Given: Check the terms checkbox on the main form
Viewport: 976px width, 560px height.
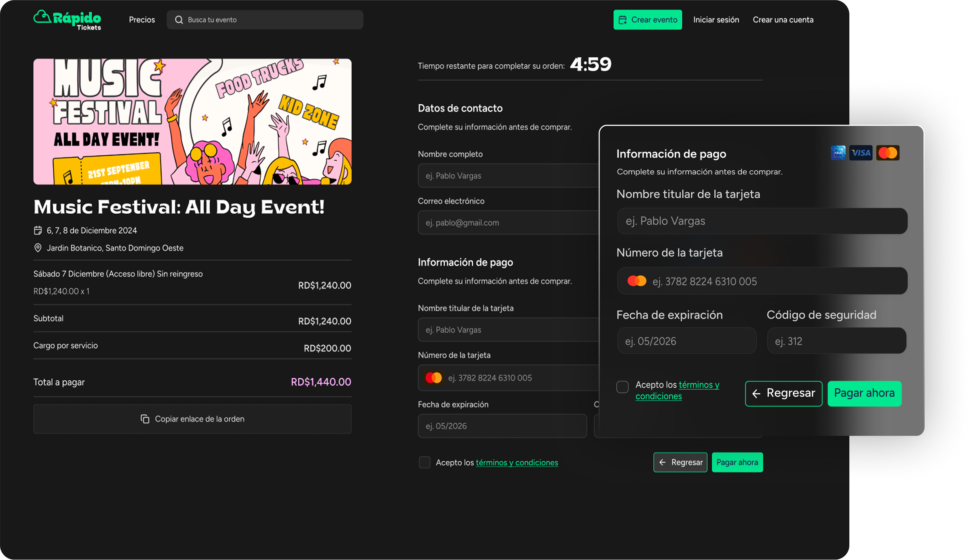Looking at the screenshot, I should [x=424, y=462].
